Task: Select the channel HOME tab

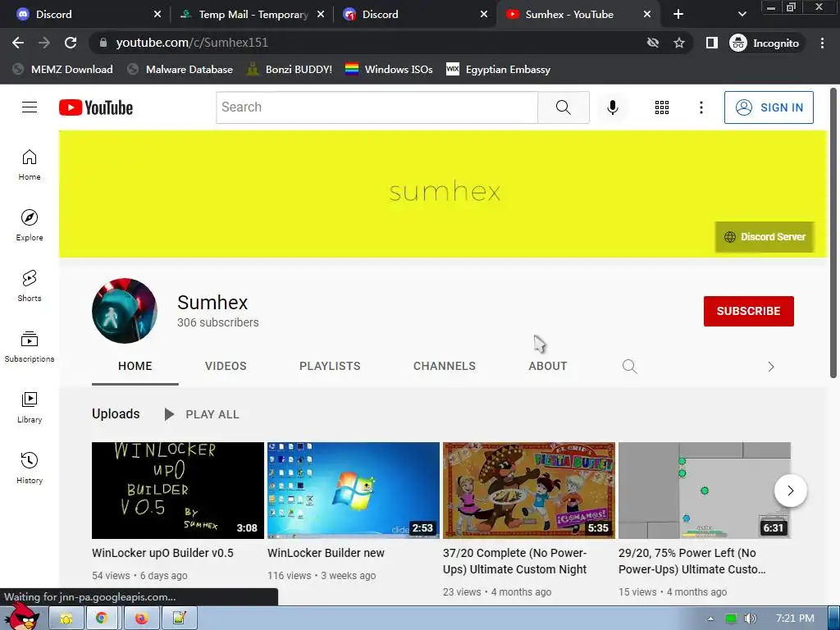Action: click(x=135, y=367)
